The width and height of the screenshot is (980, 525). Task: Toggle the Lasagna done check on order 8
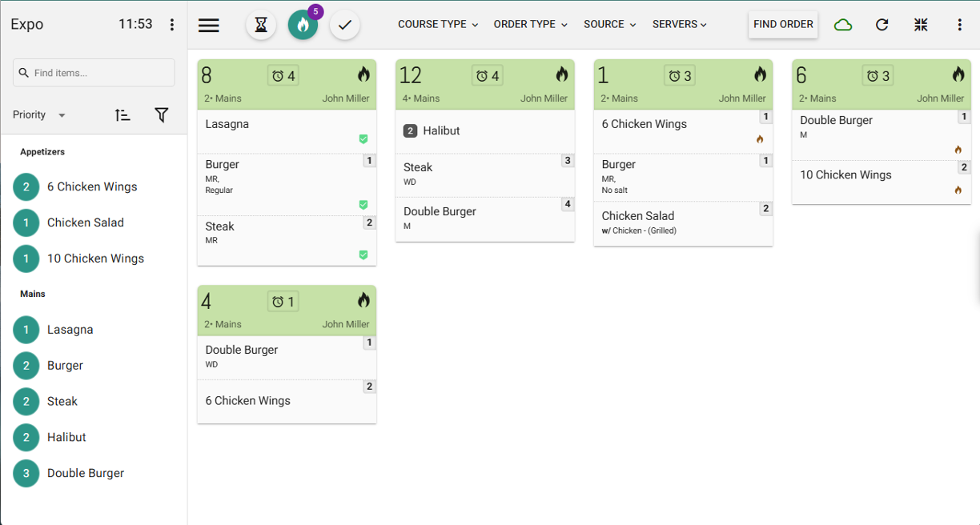[363, 139]
